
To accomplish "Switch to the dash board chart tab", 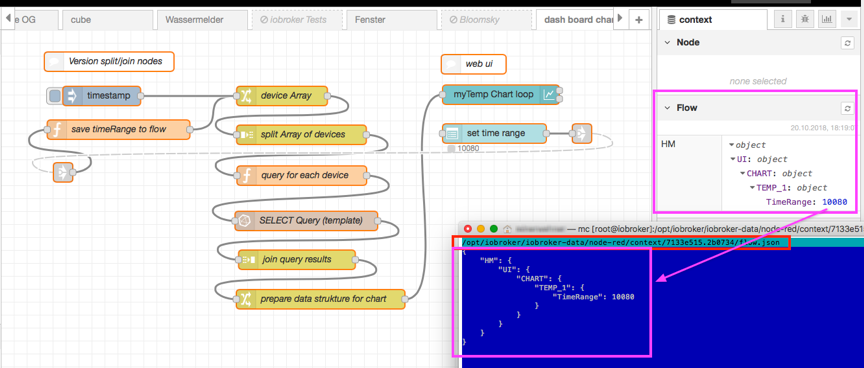I will [x=576, y=19].
